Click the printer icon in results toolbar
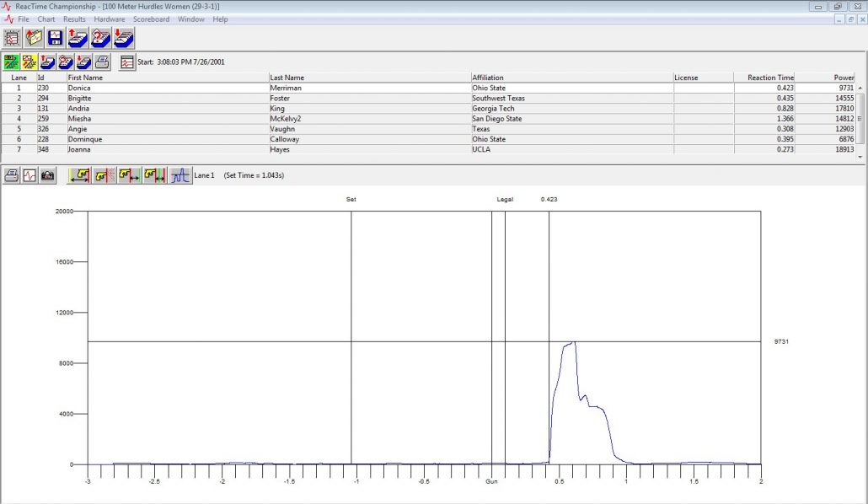Screen dimensions: 868x504 101,62
